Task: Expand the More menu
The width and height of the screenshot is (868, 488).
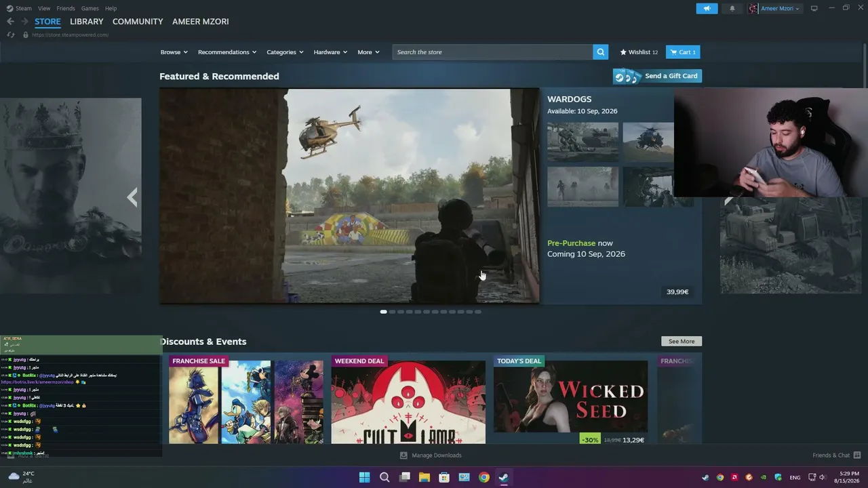Action: [368, 52]
